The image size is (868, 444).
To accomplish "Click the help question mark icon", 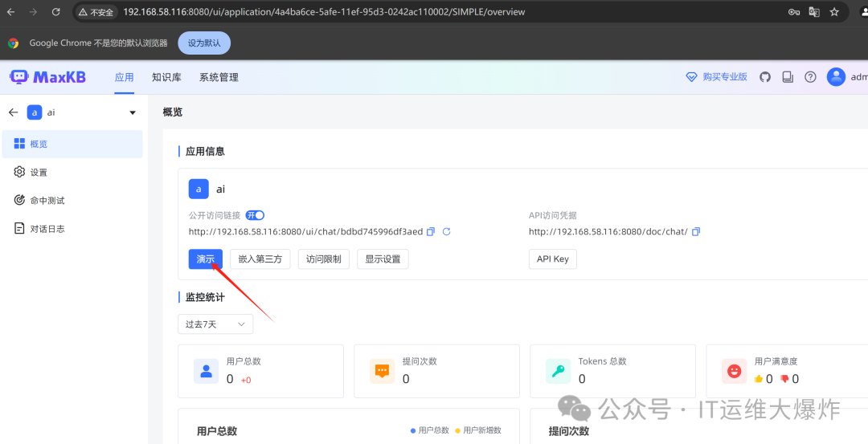I will [810, 77].
